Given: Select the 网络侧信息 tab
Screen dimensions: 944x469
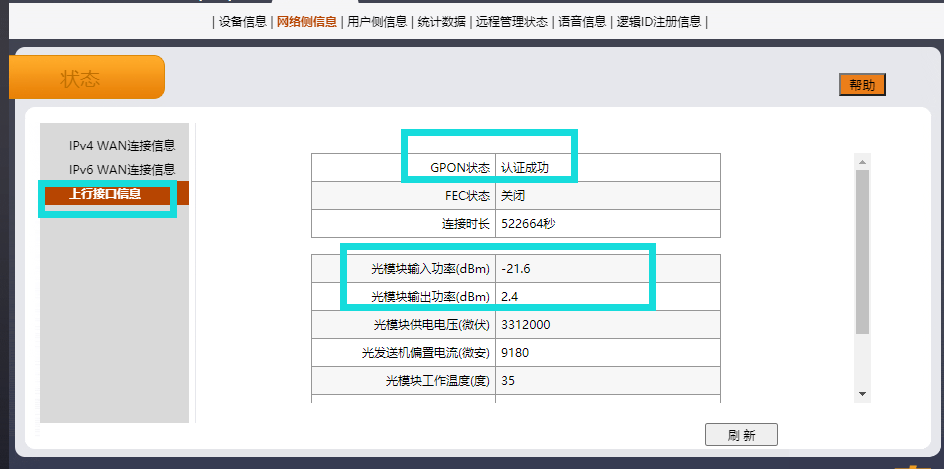Looking at the screenshot, I should click(307, 22).
